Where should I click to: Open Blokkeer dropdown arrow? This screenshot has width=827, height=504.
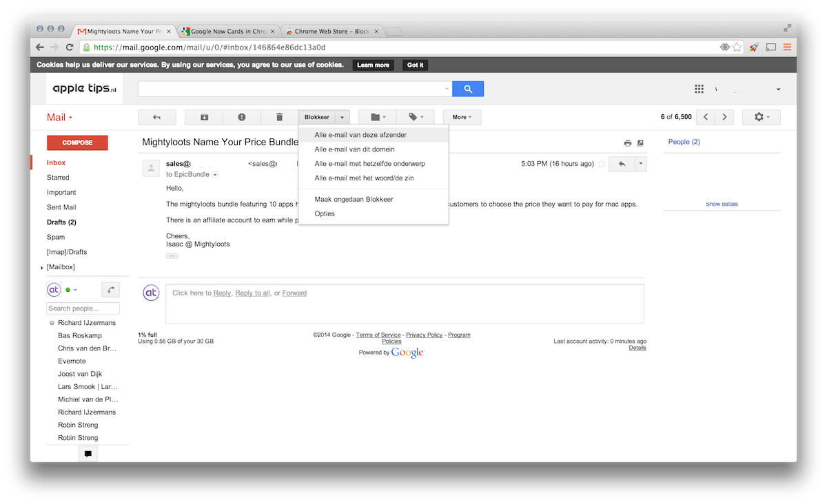342,117
